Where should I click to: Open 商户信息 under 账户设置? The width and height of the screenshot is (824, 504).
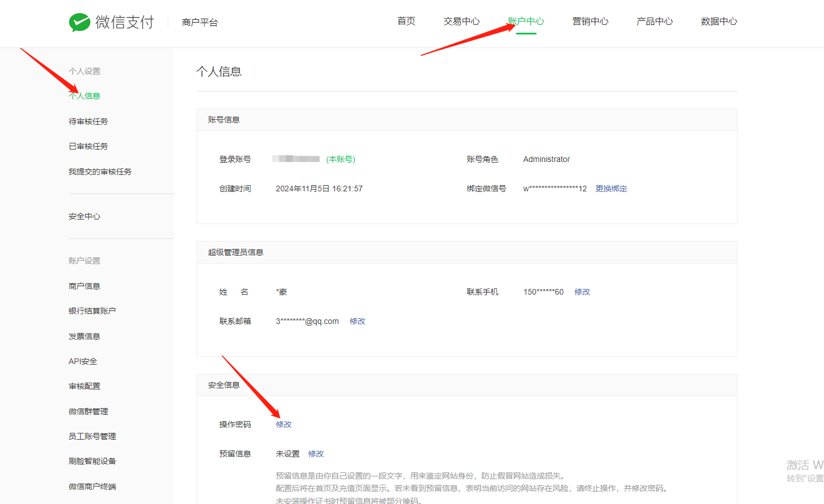(x=85, y=286)
